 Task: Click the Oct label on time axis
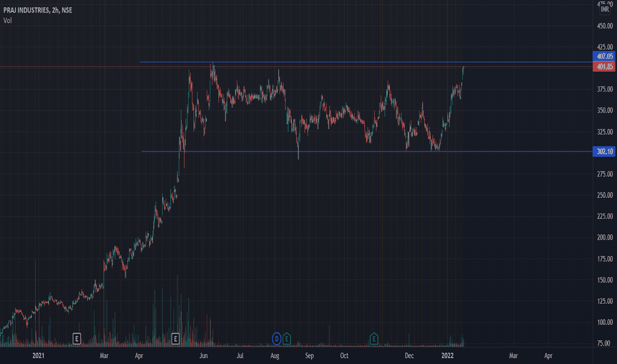click(x=344, y=356)
